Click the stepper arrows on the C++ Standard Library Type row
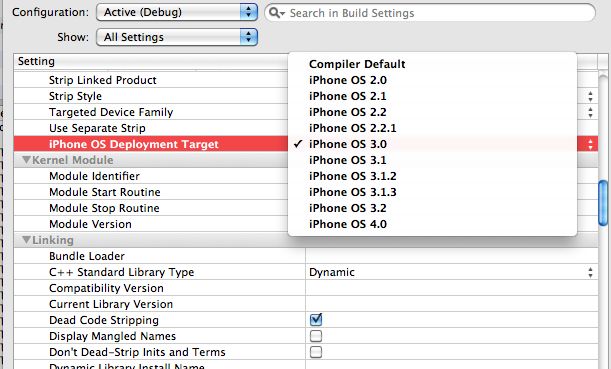The height and width of the screenshot is (369, 611). tap(590, 272)
